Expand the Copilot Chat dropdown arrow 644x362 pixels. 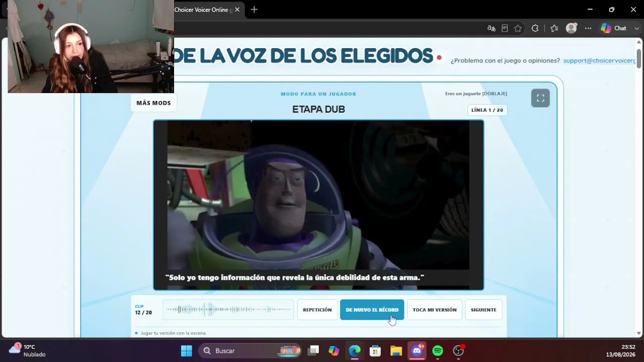[x=636, y=28]
